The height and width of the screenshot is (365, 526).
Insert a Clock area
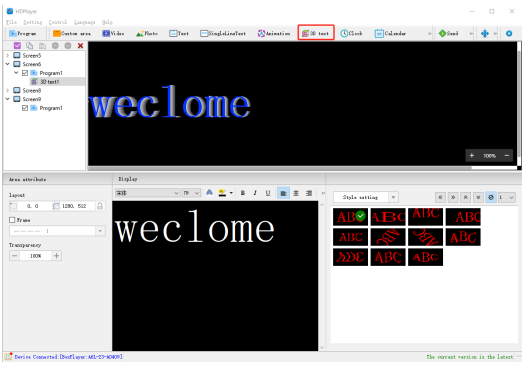[x=351, y=34]
